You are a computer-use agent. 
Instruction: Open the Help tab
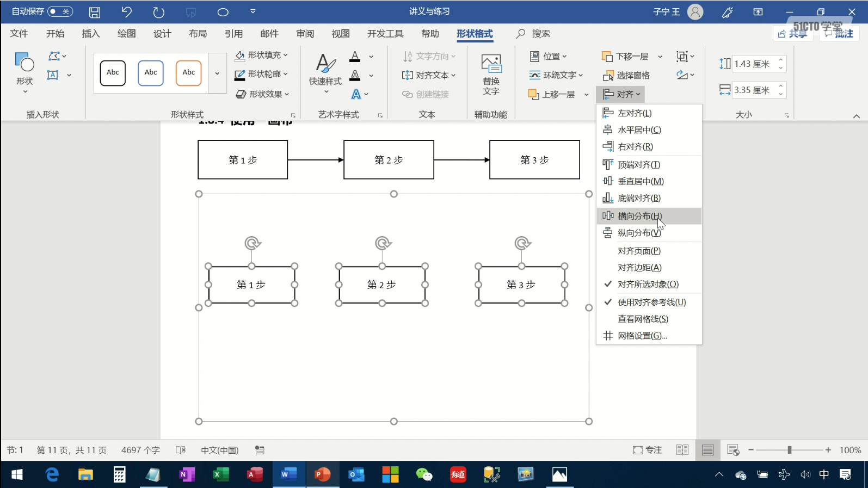point(430,34)
